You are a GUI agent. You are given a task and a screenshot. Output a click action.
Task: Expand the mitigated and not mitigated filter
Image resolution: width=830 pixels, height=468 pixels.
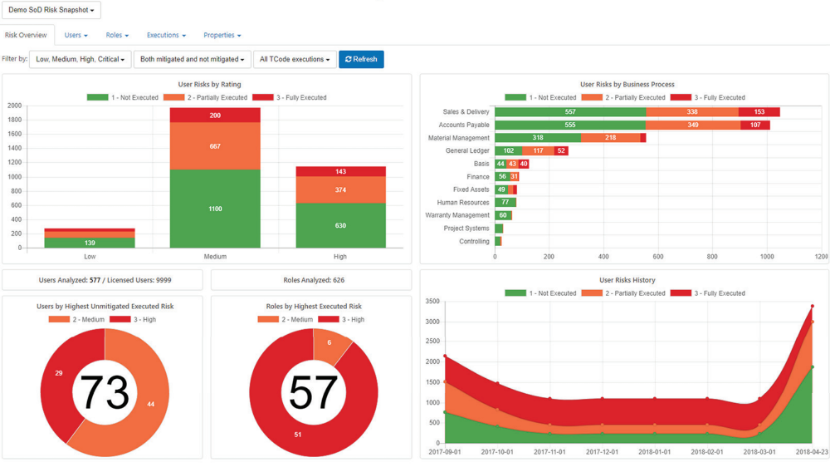click(x=192, y=59)
